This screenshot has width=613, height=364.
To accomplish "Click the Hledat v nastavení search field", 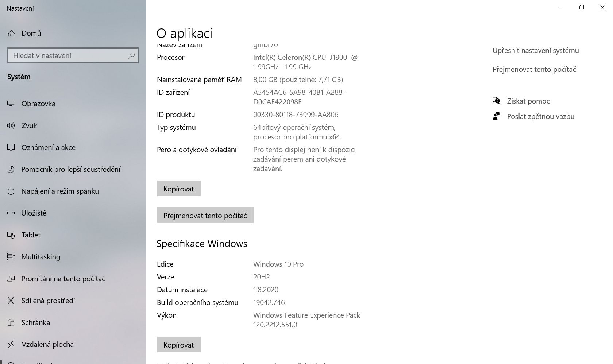I will coord(73,55).
